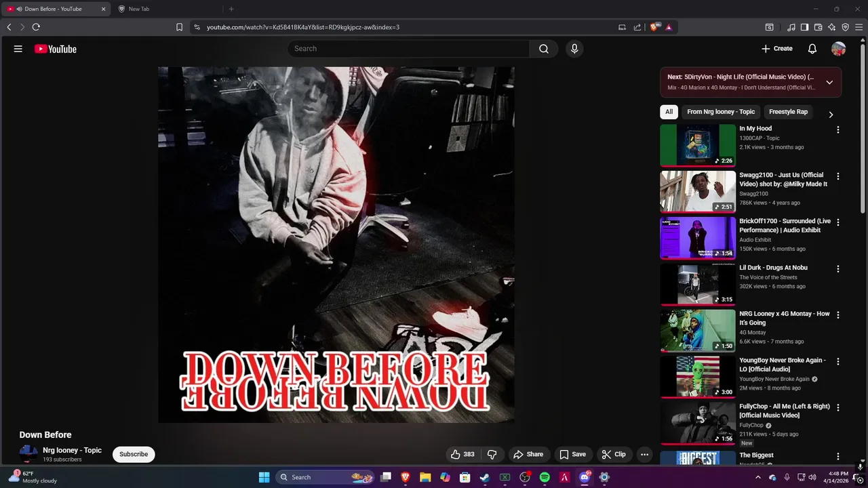Open the YouTube guide hamburger menu

tap(18, 49)
